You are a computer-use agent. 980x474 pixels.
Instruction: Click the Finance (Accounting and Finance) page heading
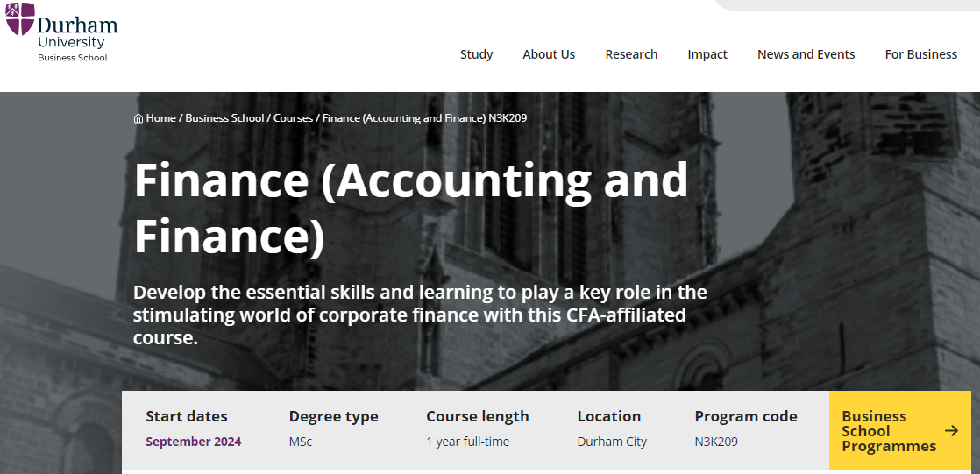pyautogui.click(x=410, y=209)
